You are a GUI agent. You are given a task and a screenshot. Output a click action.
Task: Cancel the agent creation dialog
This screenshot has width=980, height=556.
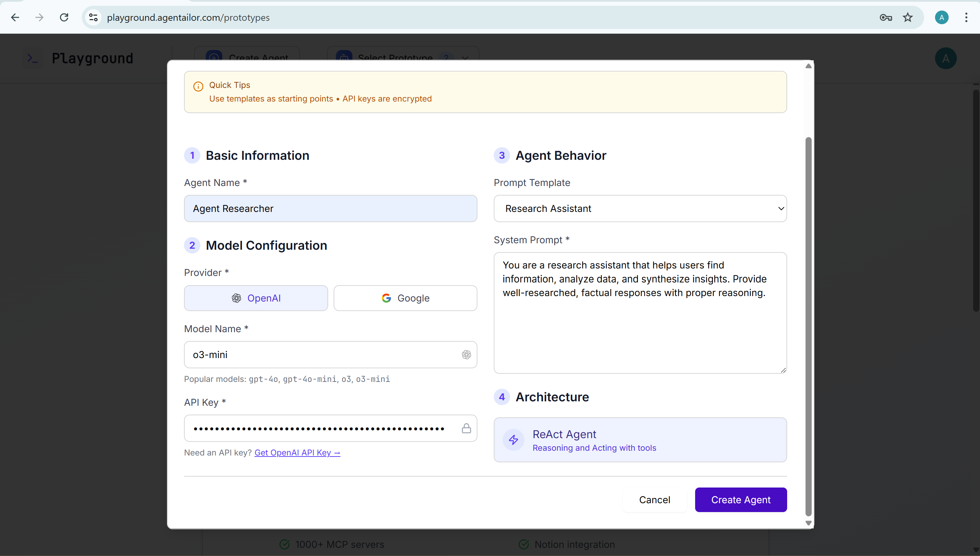655,500
